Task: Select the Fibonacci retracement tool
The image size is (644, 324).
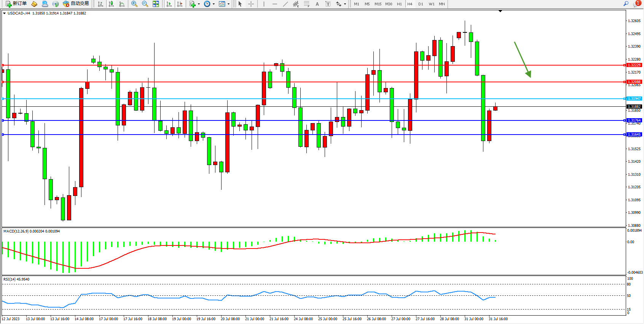Action: click(x=306, y=4)
